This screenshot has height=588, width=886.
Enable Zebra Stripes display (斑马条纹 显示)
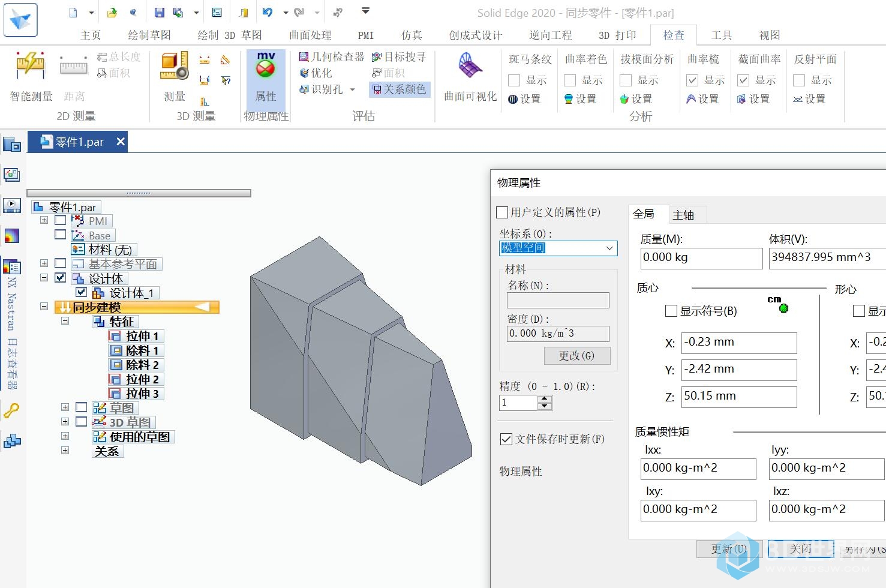(514, 80)
